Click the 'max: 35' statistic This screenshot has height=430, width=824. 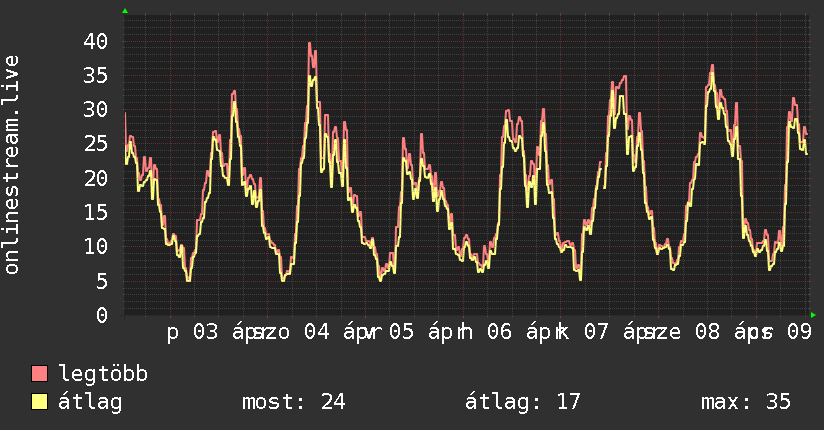pos(746,402)
